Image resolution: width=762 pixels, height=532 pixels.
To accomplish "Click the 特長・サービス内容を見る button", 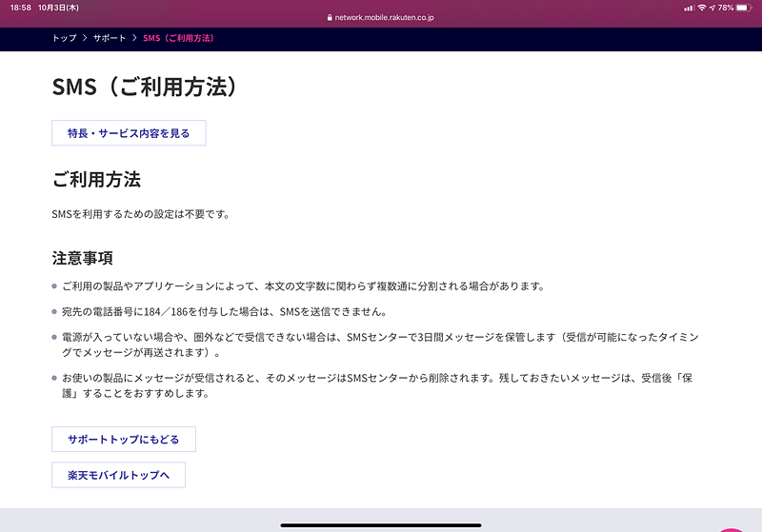I will (129, 133).
